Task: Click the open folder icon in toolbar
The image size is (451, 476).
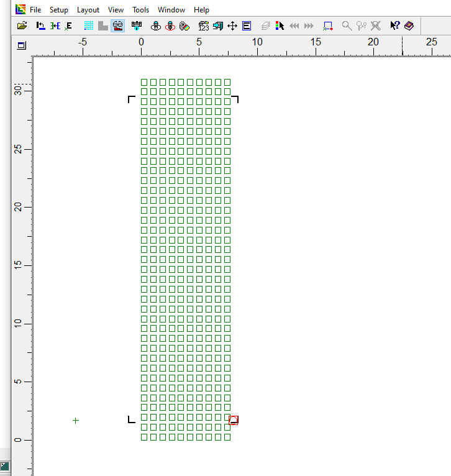Action: coord(22,26)
